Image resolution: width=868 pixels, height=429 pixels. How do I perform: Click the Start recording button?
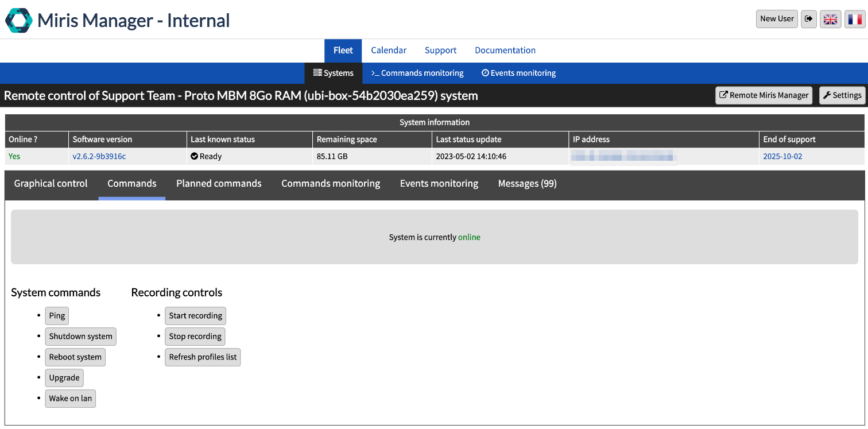pyautogui.click(x=196, y=316)
